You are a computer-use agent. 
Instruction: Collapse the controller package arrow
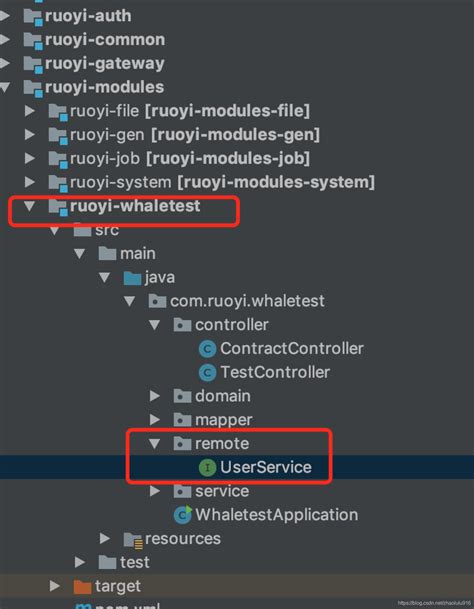tap(155, 325)
